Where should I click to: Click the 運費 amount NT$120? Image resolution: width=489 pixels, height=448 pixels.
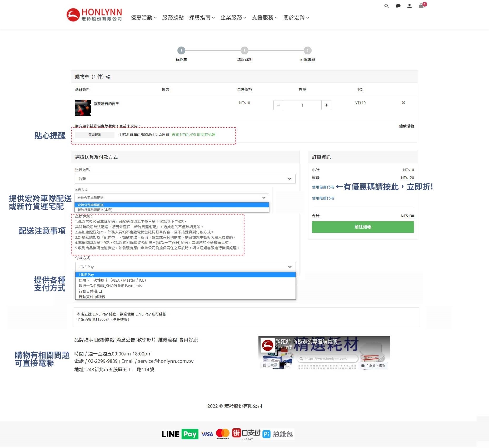pos(407,178)
